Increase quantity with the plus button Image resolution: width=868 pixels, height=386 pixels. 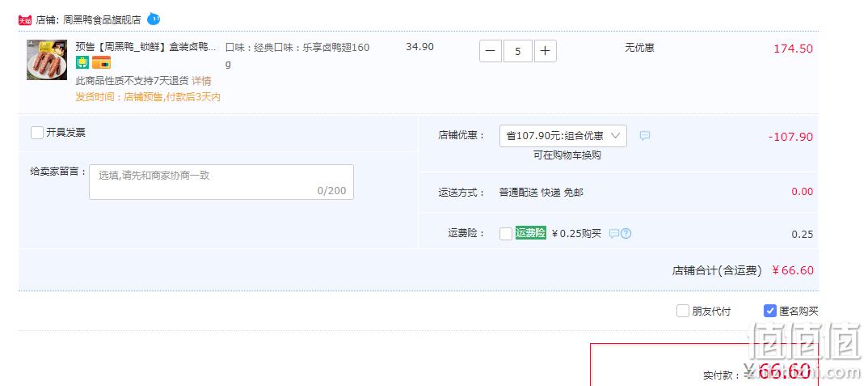[546, 51]
